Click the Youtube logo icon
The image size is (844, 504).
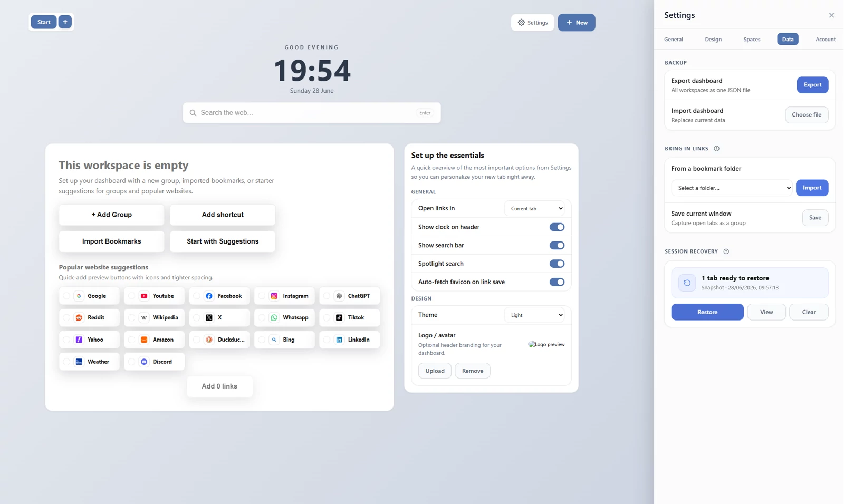[x=144, y=296]
